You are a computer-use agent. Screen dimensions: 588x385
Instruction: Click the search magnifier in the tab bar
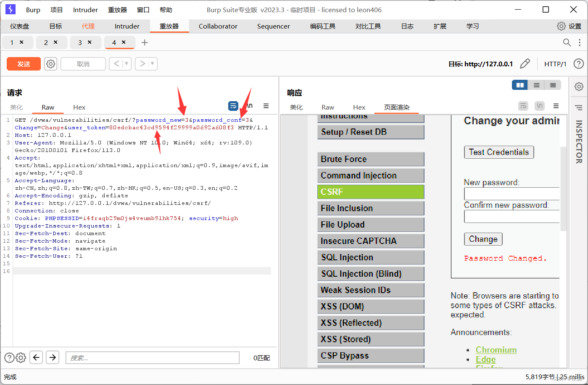tap(567, 42)
